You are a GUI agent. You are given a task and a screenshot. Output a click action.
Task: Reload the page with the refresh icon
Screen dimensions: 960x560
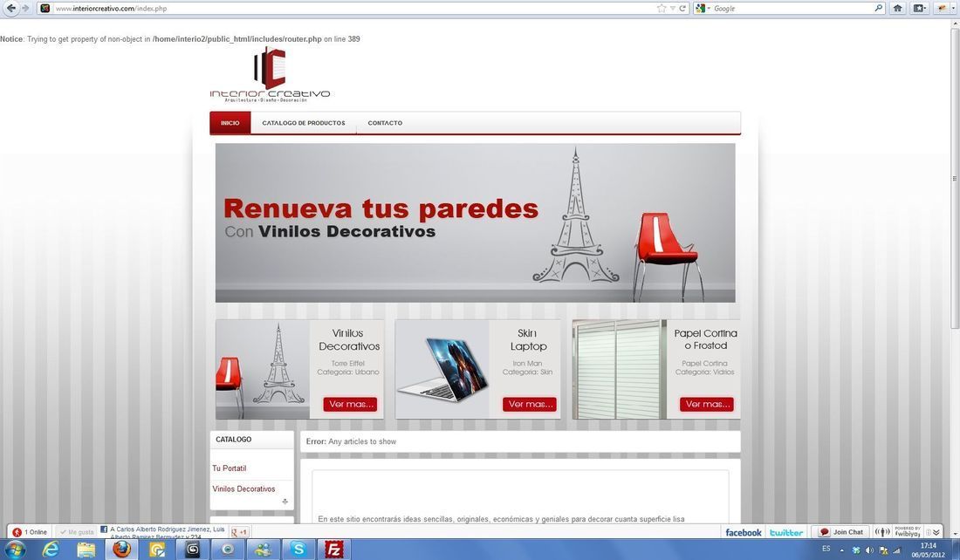682,9
